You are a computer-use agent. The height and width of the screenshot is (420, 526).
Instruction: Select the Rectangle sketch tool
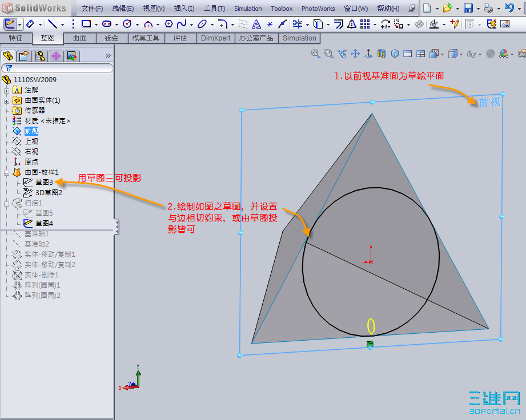pyautogui.click(x=86, y=24)
